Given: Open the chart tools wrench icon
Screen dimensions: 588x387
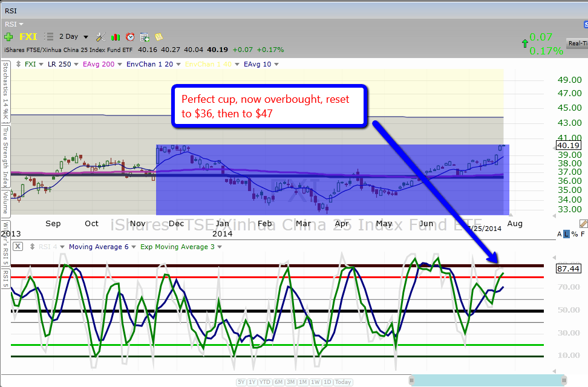Looking at the screenshot, I should point(101,37).
